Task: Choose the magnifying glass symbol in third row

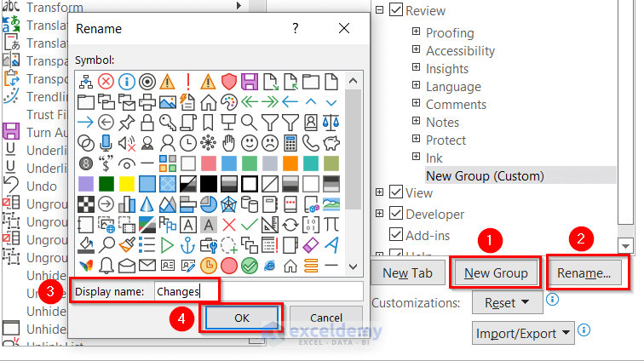Action: pyautogui.click(x=250, y=123)
